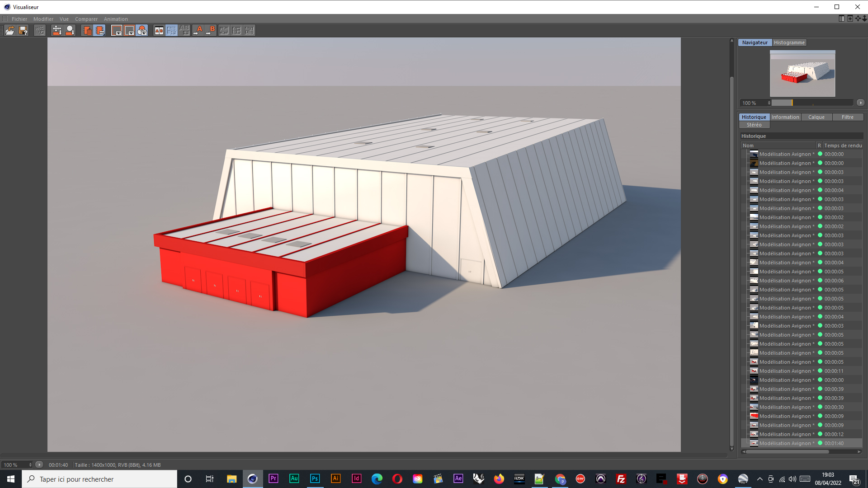The image size is (868, 488).
Task: Click the save image as icon
Action: click(23, 30)
